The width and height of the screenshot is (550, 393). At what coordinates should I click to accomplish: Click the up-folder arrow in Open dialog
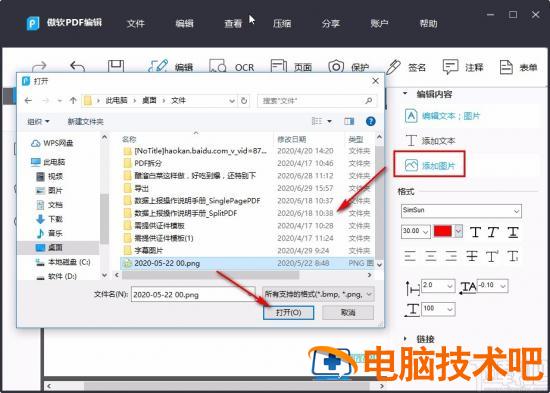click(73, 101)
